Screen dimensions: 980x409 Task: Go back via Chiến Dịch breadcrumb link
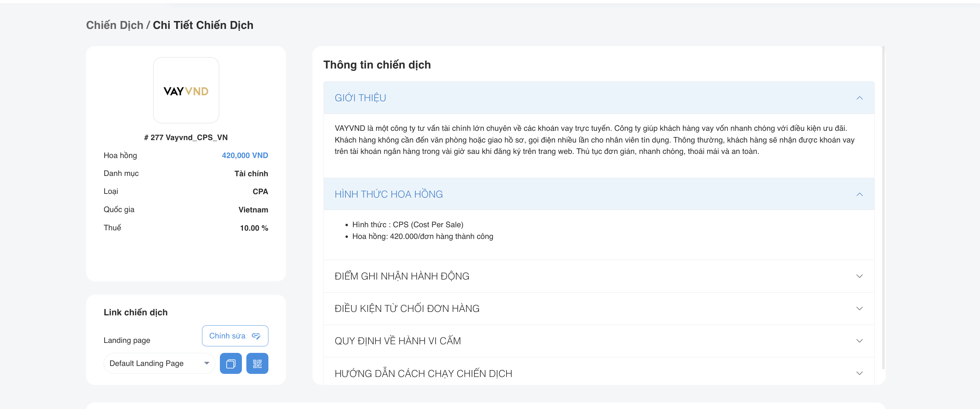[x=114, y=25]
